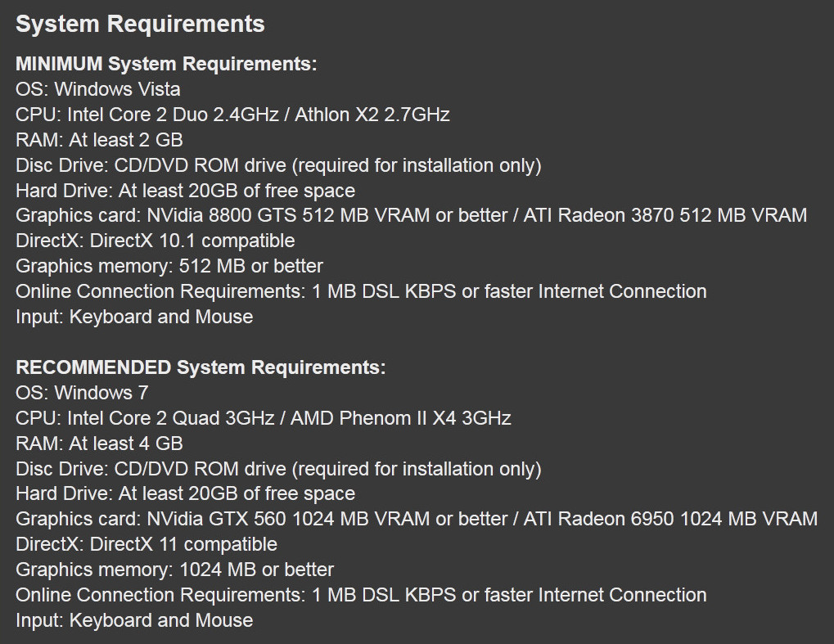Image resolution: width=834 pixels, height=644 pixels.
Task: Click the OS: Windows 7 line
Action: coord(82,393)
